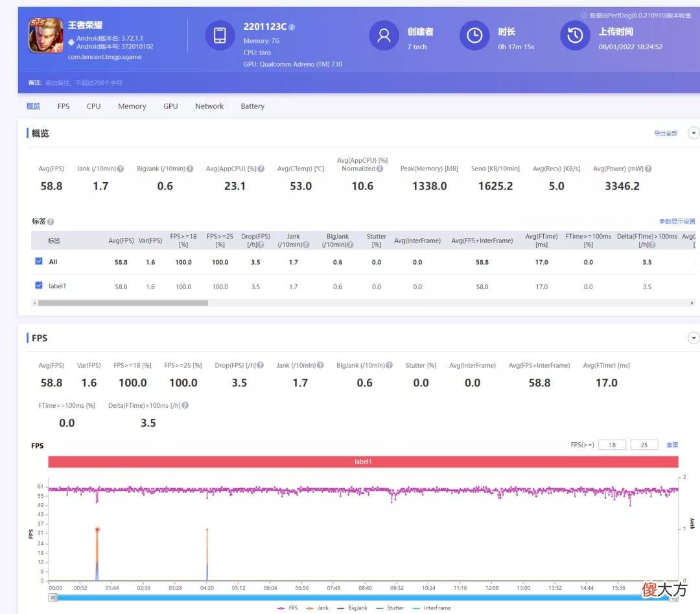Screen dimensions: 700x614
Task: Click the 导出全部 export link
Action: [x=666, y=133]
